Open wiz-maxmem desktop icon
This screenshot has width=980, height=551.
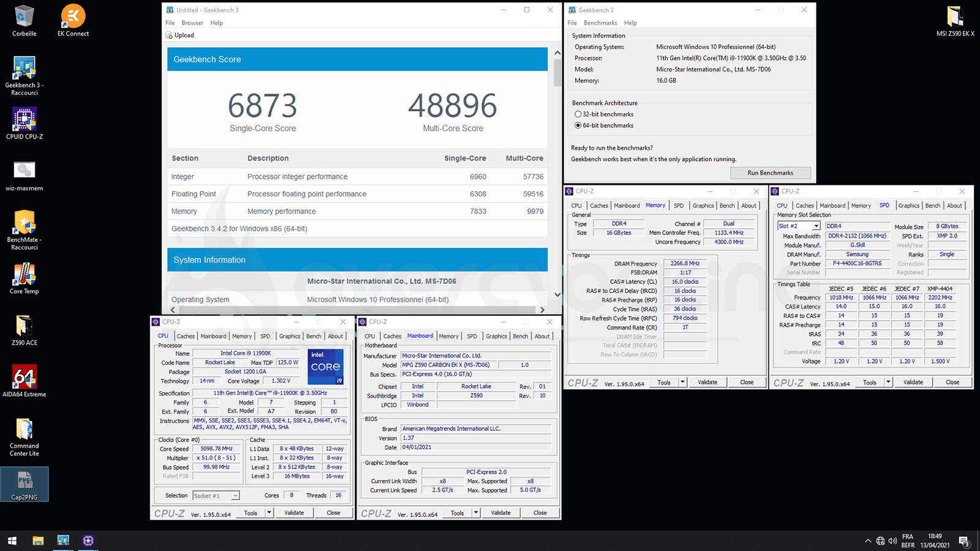pos(24,176)
